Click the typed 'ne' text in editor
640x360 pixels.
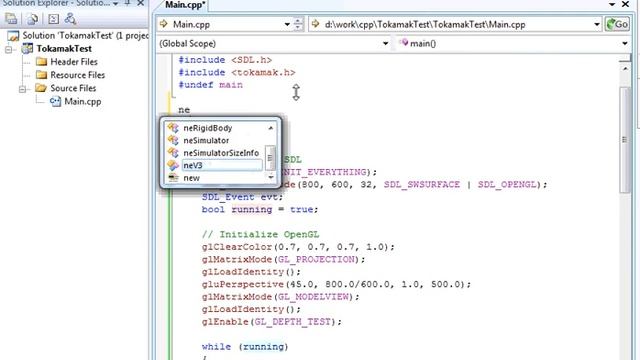[x=184, y=110]
